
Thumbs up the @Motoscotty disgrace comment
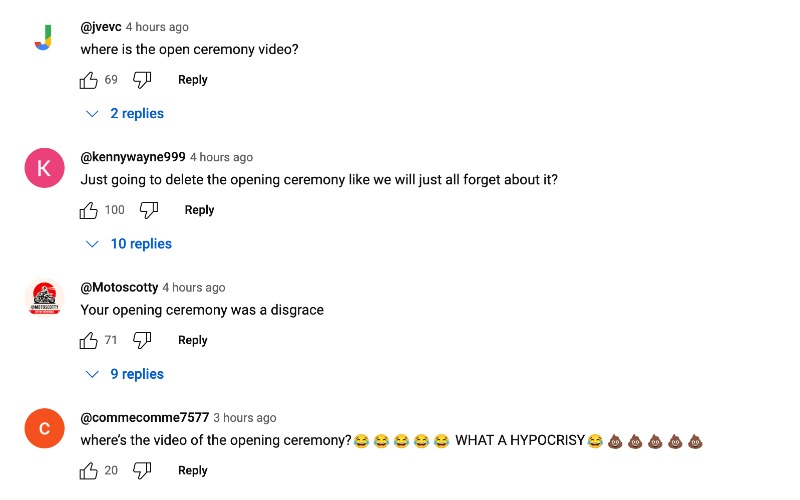point(89,340)
